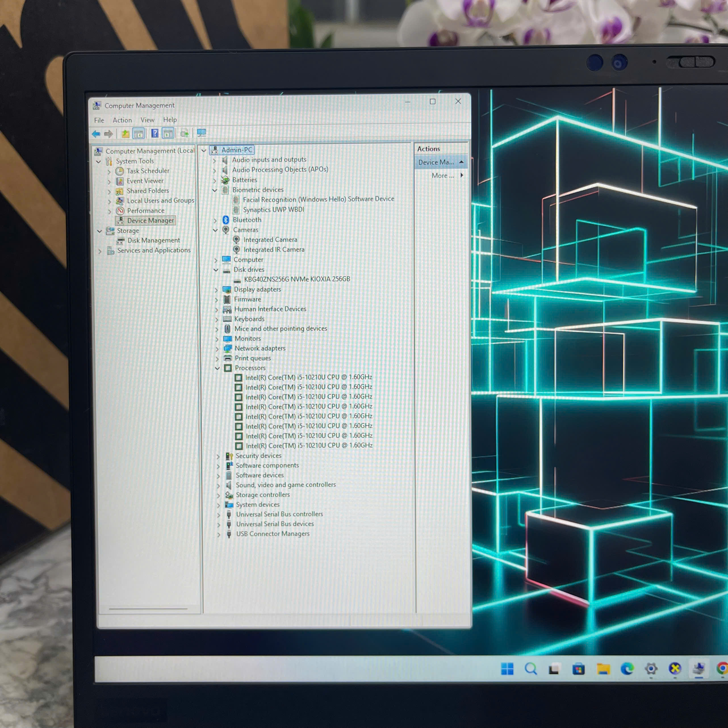
Task: Select Device Manager in the left tree
Action: point(150,220)
